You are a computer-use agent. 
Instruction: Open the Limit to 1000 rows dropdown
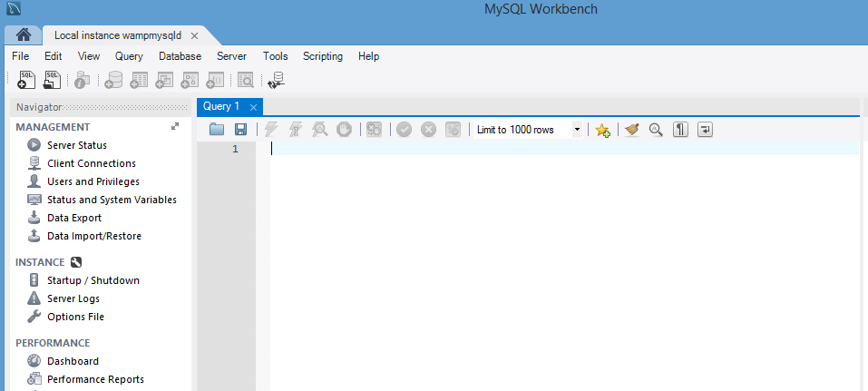(x=577, y=130)
